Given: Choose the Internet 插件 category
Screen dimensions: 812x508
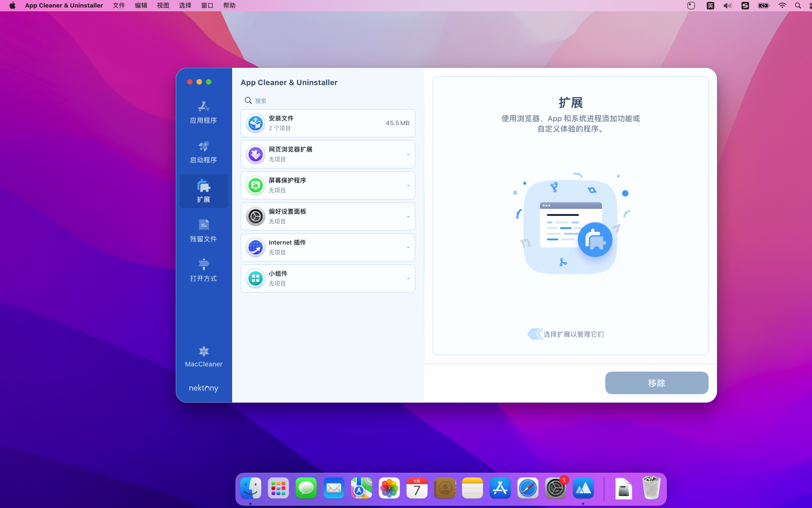Looking at the screenshot, I should (x=328, y=247).
